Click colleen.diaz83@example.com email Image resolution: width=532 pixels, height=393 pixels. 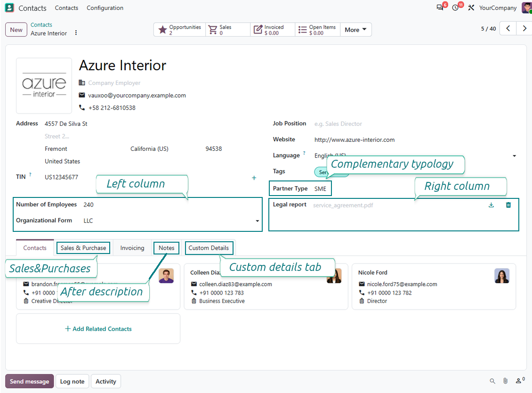pyautogui.click(x=235, y=284)
